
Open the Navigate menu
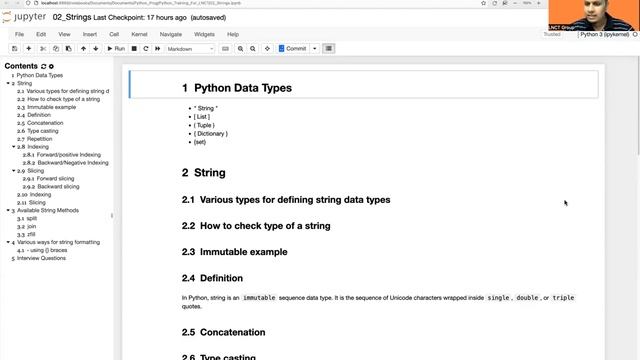(x=171, y=34)
